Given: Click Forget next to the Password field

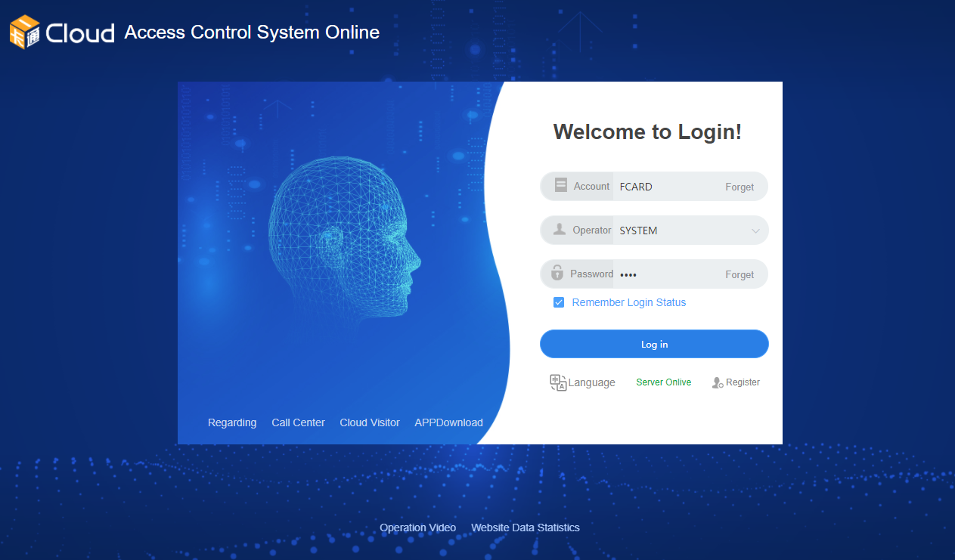Looking at the screenshot, I should 740,274.
